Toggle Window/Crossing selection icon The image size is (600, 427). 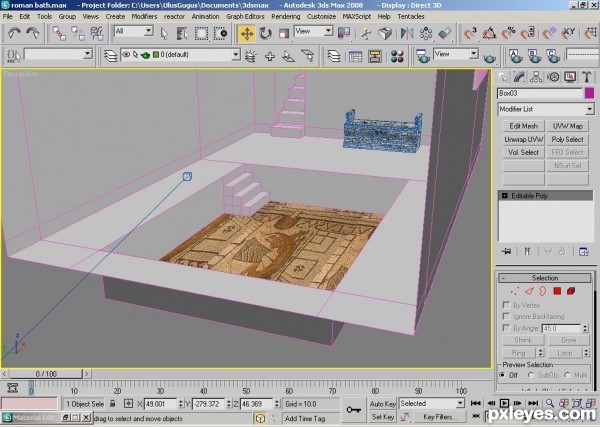point(220,34)
